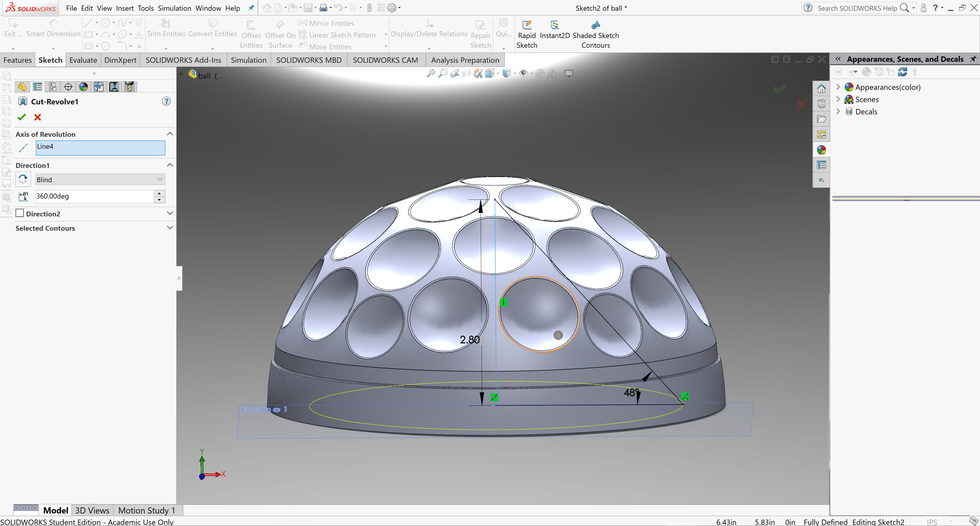
Task: Click the viewport confirmation corner red X
Action: (x=802, y=104)
